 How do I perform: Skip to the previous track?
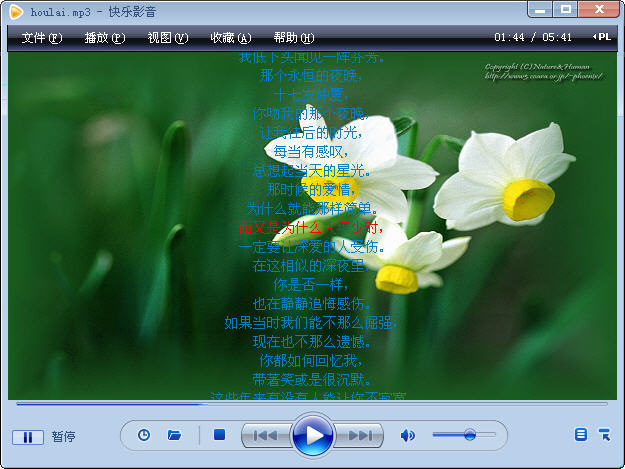tap(266, 436)
